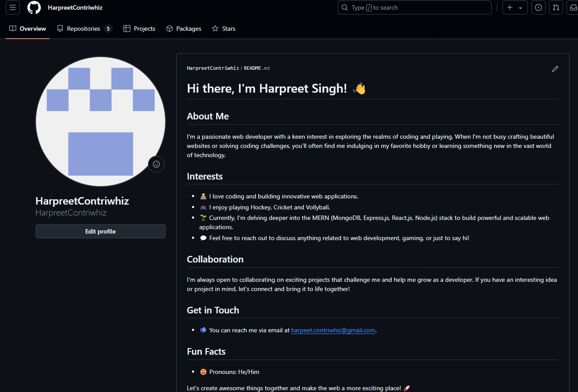The height and width of the screenshot is (392, 578).
Task: Open the Issues icon in header
Action: point(538,7)
